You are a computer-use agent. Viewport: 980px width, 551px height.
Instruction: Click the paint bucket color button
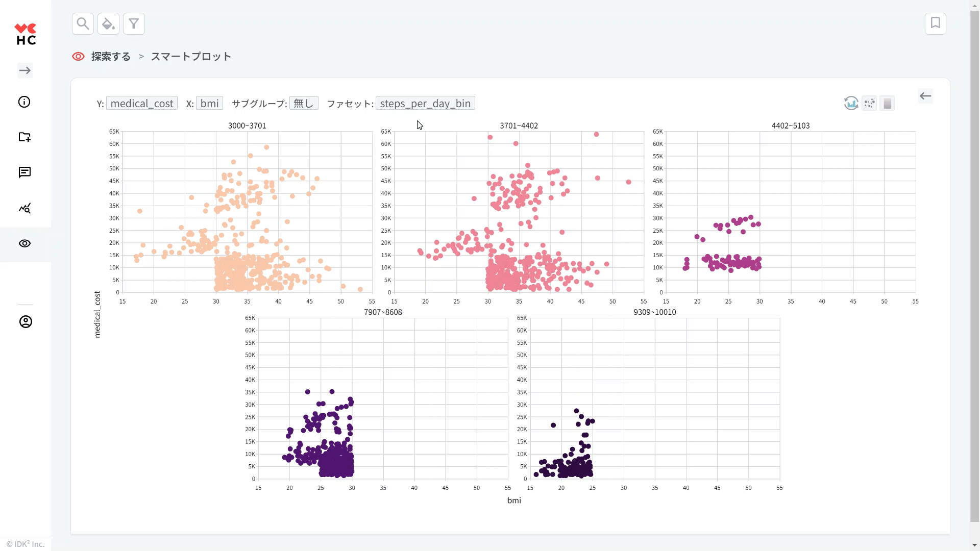pos(108,23)
